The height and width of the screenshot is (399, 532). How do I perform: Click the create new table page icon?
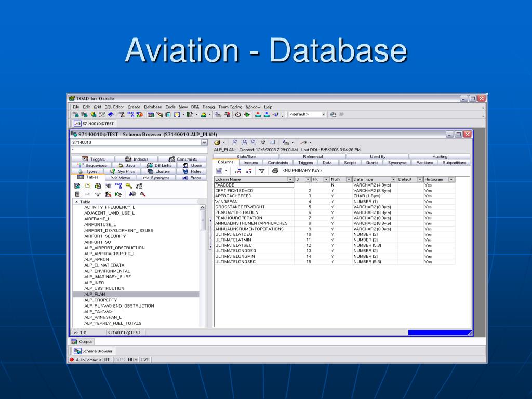[87, 186]
